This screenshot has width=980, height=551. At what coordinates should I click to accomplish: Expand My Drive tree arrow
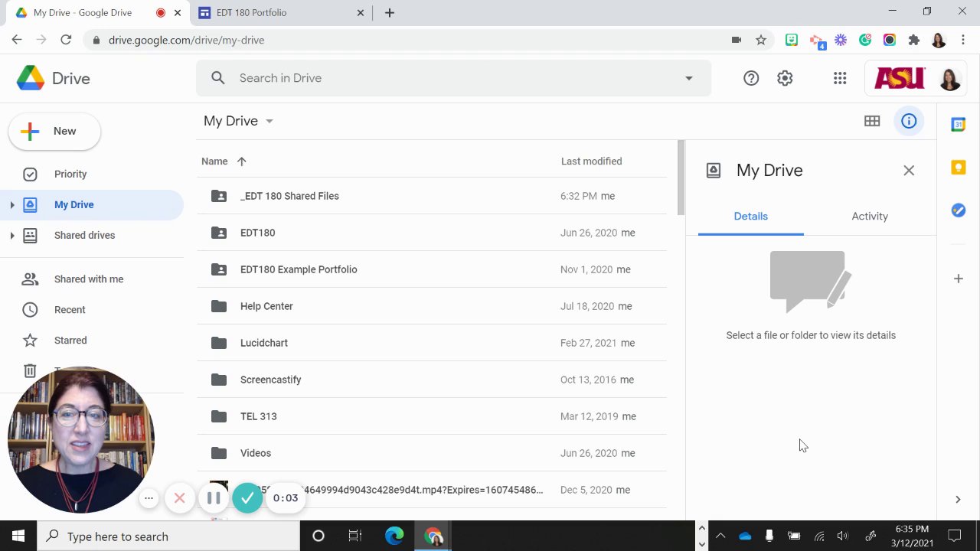[x=11, y=205]
